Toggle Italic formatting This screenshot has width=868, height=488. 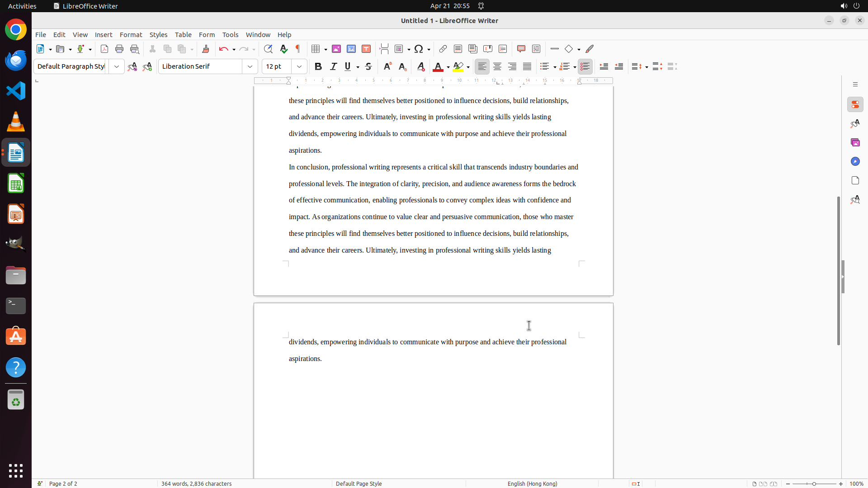[x=333, y=66]
